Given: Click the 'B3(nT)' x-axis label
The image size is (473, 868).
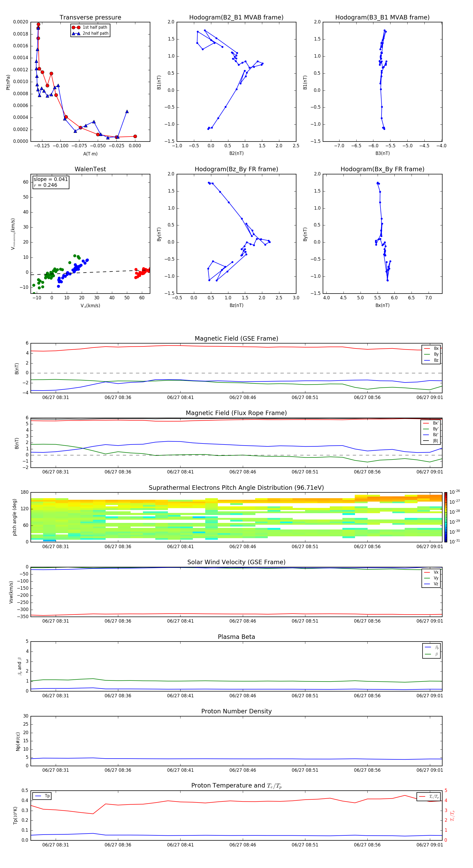Looking at the screenshot, I should [382, 154].
